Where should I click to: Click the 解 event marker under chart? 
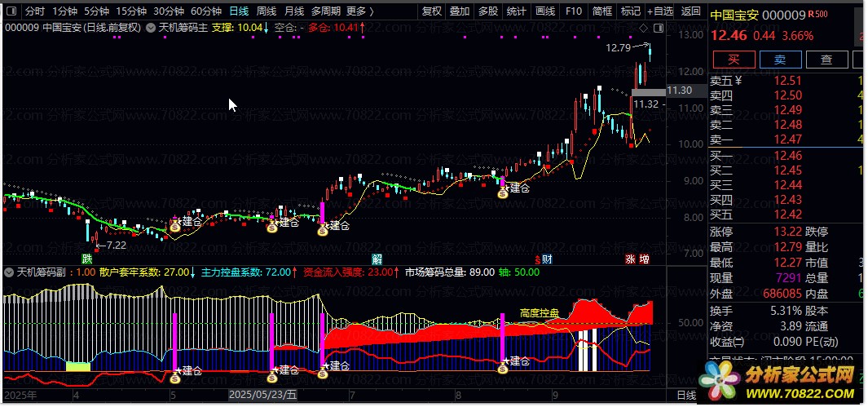pos(377,259)
